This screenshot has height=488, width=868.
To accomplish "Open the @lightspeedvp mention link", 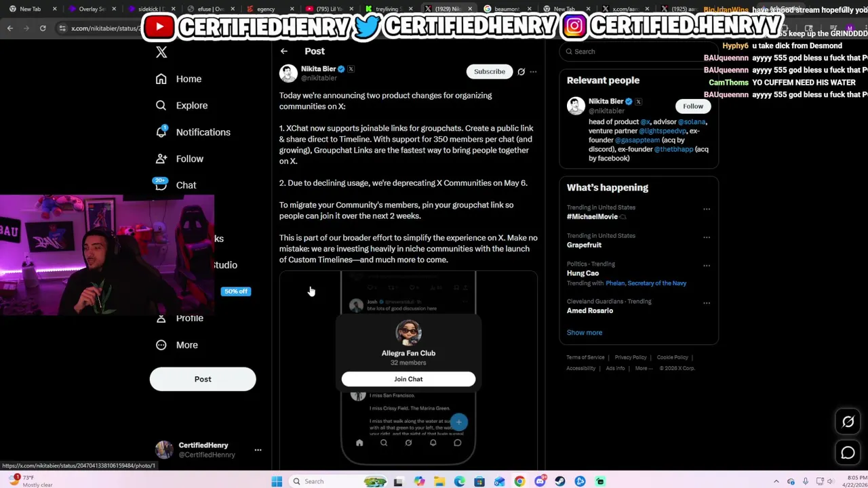I will point(663,131).
